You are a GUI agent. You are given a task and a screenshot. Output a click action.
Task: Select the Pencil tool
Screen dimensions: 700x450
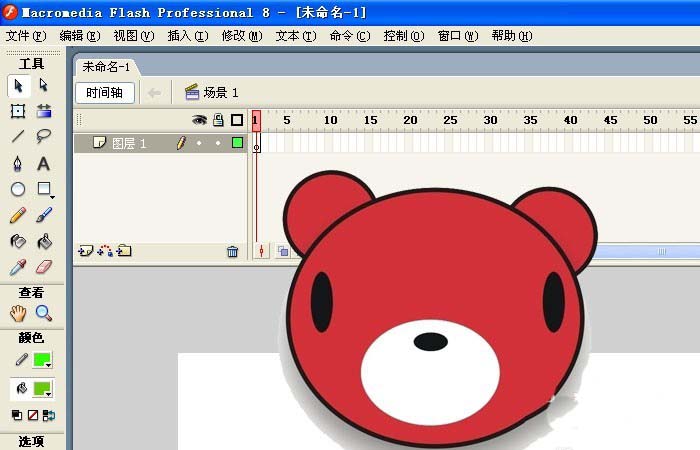click(18, 215)
